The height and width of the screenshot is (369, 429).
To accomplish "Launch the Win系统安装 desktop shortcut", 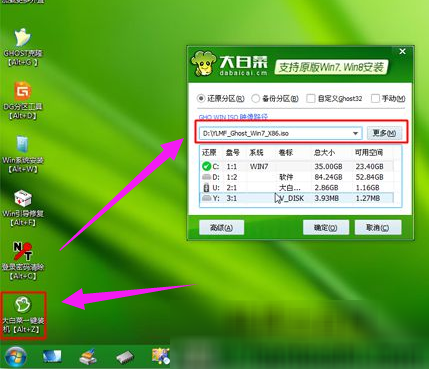I will click(23, 154).
